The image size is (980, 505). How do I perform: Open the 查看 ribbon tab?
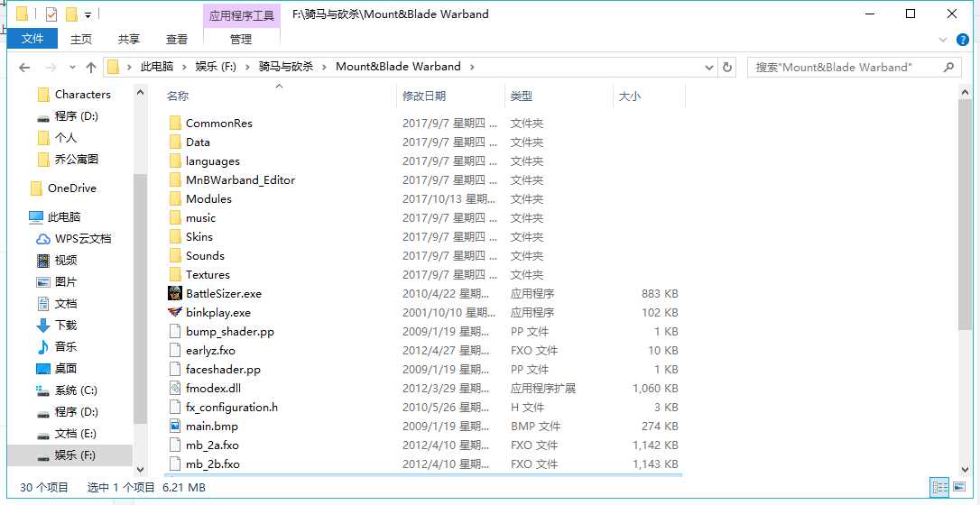tap(177, 39)
